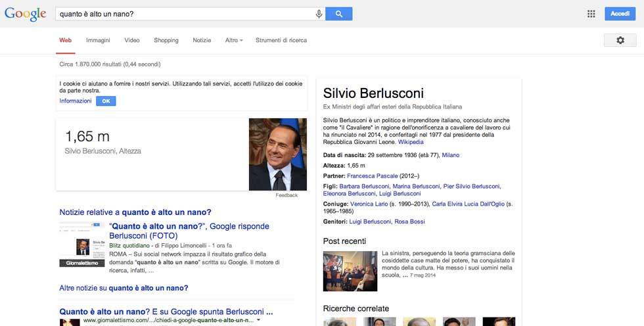This screenshot has width=644, height=326.
Task: Click the microphone voice search icon
Action: (x=319, y=14)
